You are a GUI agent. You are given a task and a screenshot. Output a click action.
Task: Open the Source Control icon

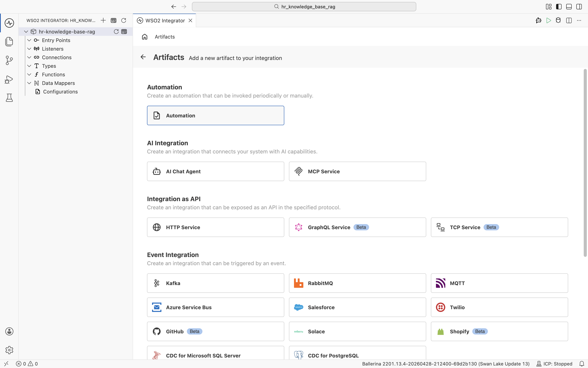click(x=9, y=60)
